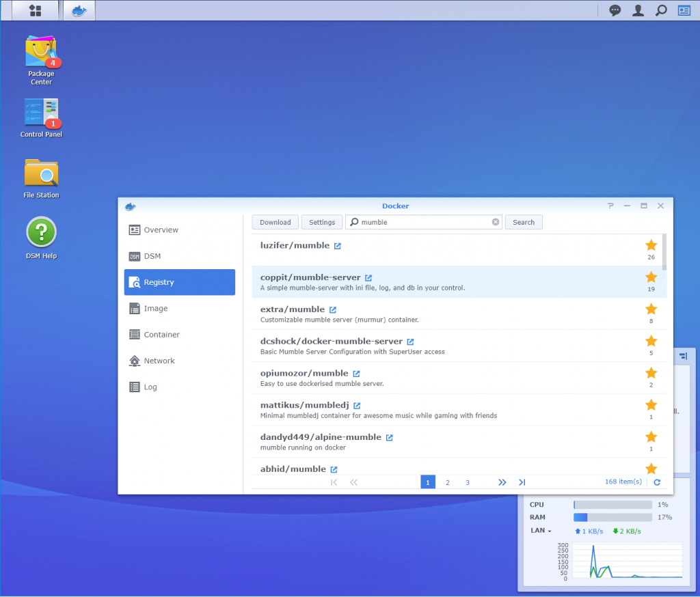Refresh the registry results list
This screenshot has height=597, width=700.
656,482
